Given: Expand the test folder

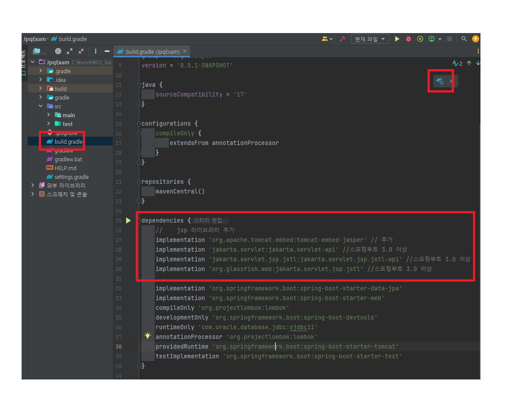Looking at the screenshot, I should pos(48,123).
